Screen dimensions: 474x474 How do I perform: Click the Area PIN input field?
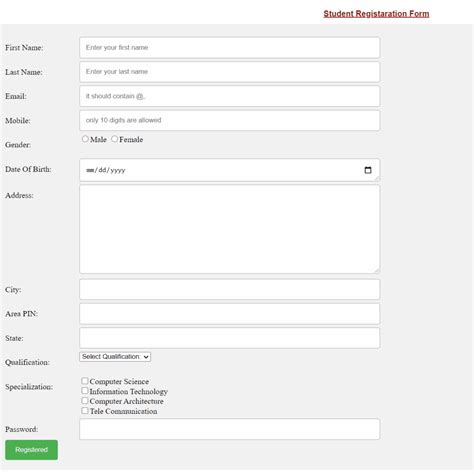click(229, 314)
